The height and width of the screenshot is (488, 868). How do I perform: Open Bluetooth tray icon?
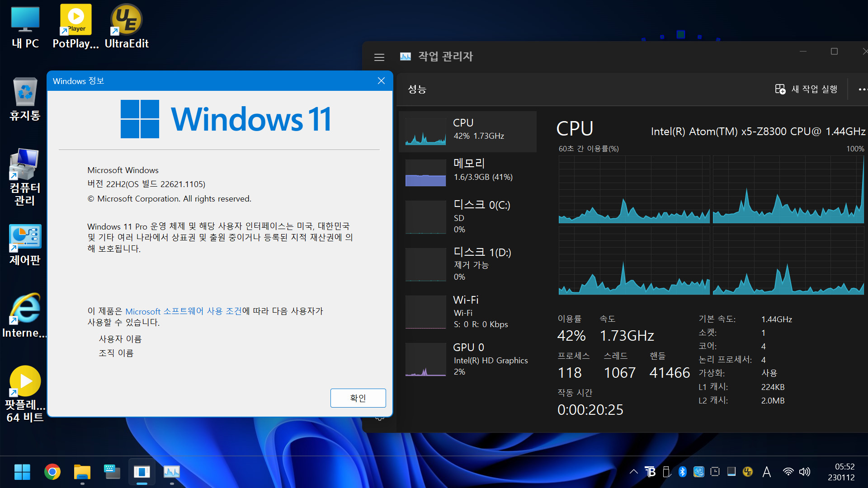point(683,472)
